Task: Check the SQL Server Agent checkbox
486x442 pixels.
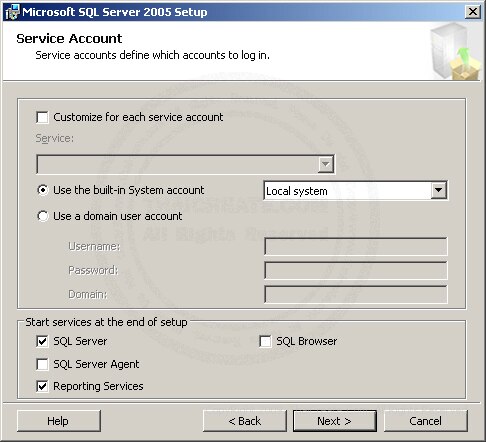Action: [x=42, y=364]
